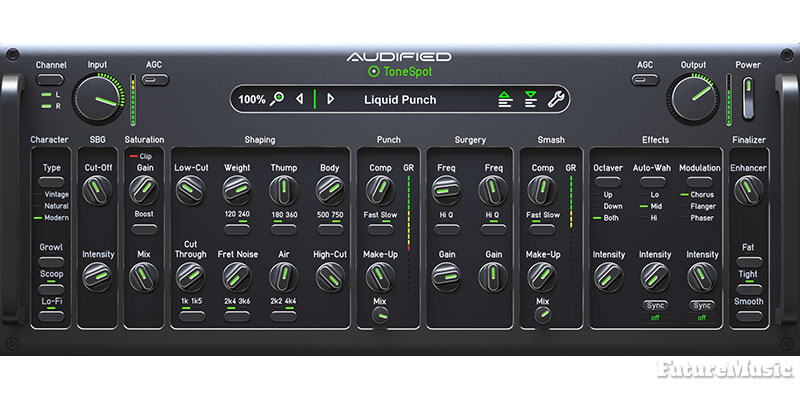Enable the Lo-Fi button
800x400 pixels.
52,316
